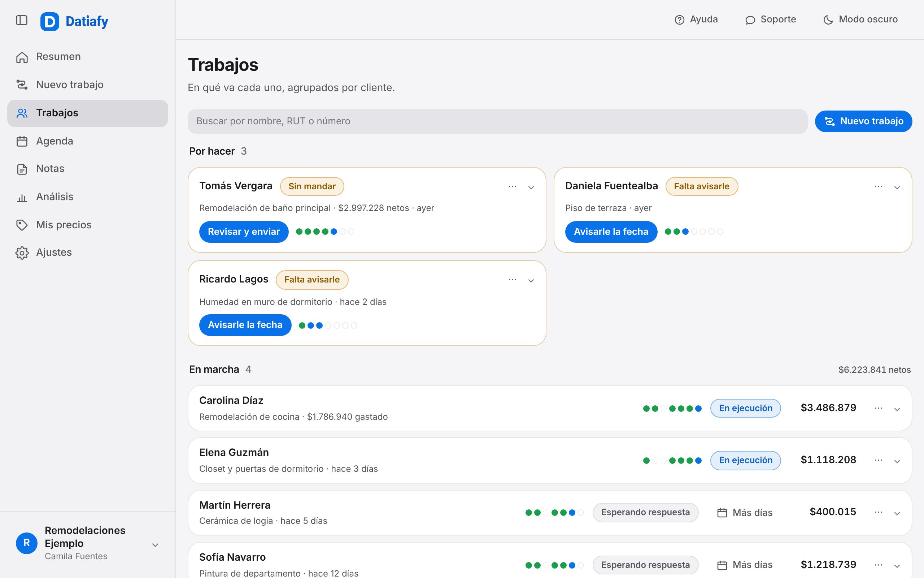Viewport: 924px width, 578px height.
Task: Select Trabajos in the sidebar
Action: (87, 113)
